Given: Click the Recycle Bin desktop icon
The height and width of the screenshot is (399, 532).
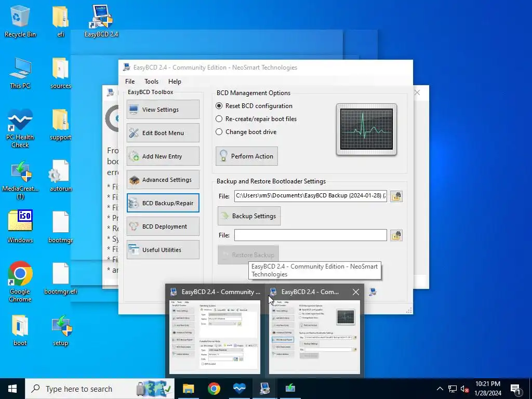Looking at the screenshot, I should click(x=20, y=21).
